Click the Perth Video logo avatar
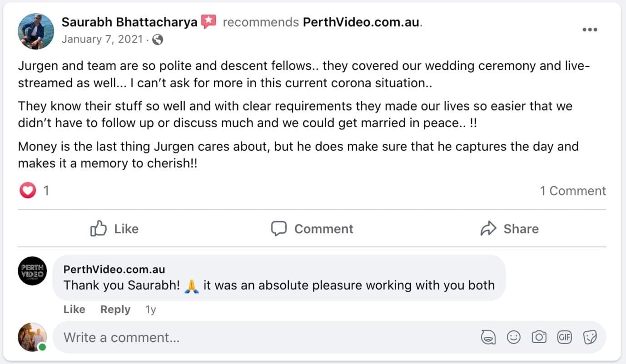Viewport: 626px width, 364px height. (x=32, y=271)
